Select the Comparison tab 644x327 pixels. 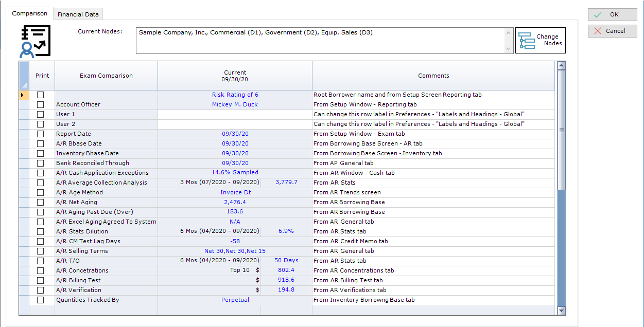(30, 14)
